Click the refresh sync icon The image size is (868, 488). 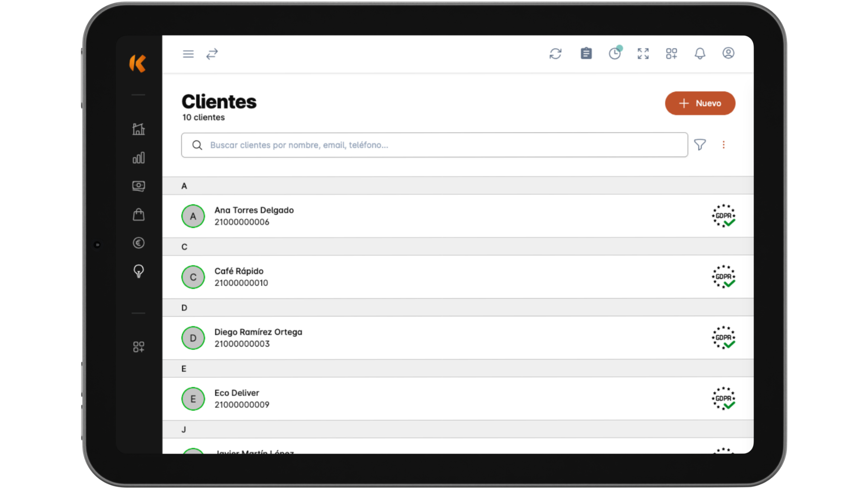[x=555, y=54]
